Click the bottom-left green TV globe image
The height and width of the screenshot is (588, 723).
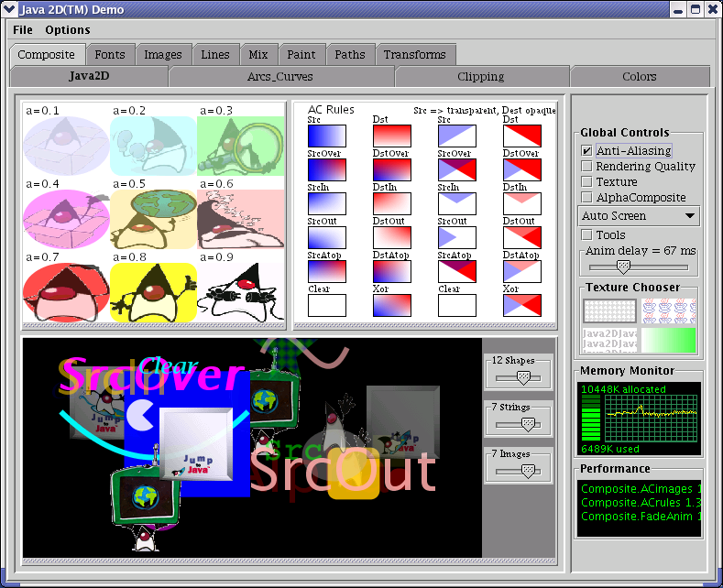[146, 495]
